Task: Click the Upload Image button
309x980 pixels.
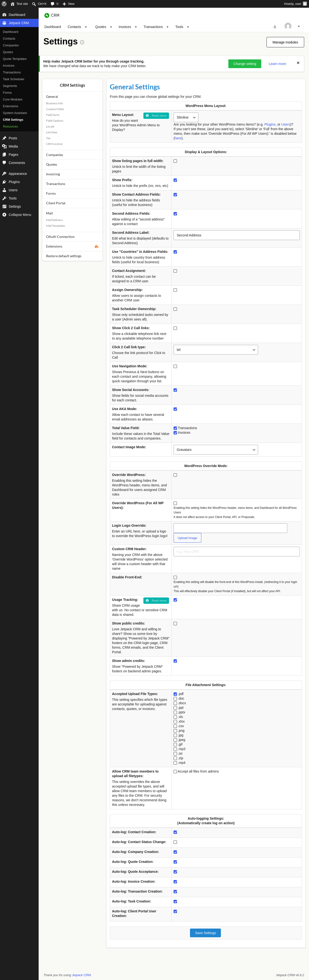Action: coord(187,538)
